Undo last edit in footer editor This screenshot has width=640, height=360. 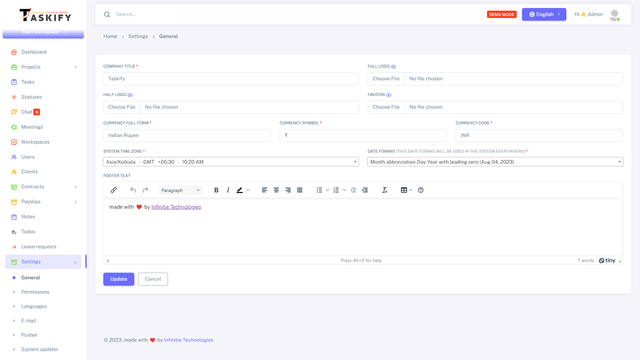tap(133, 190)
